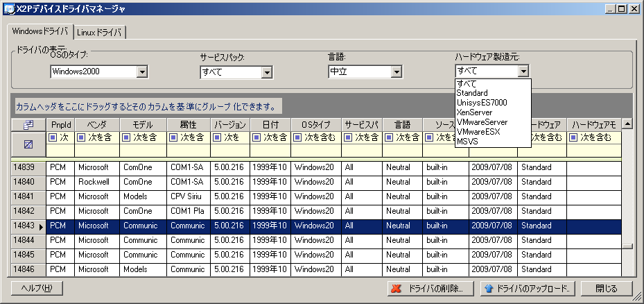Click the filter operator icon in ハードウェアモ column

[x=573, y=138]
